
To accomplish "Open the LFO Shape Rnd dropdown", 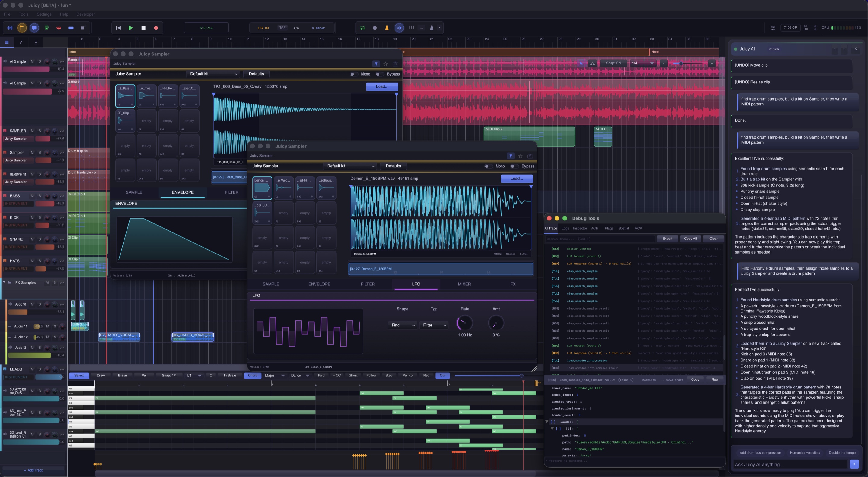I will pyautogui.click(x=402, y=325).
